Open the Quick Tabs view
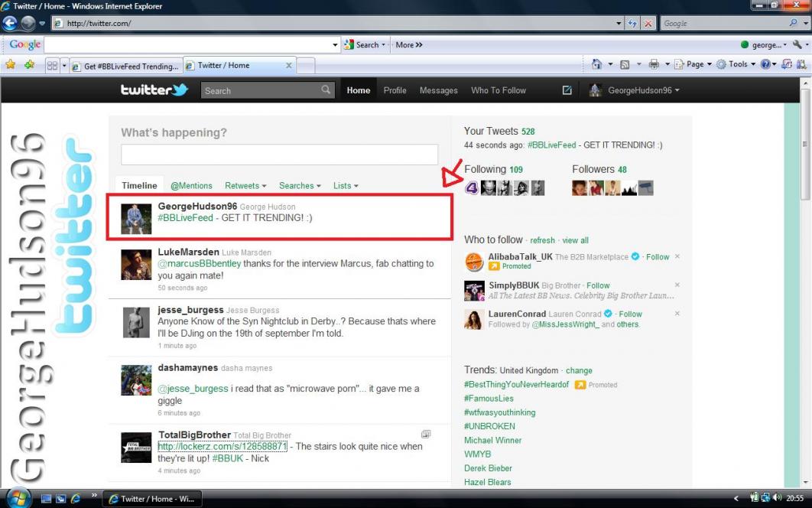812x508 pixels. click(52, 66)
